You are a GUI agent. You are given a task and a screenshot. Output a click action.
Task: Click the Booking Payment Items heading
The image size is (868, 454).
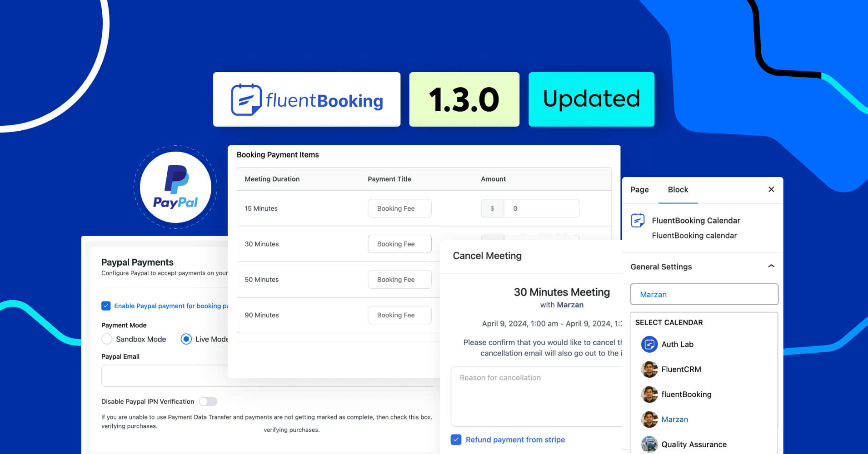pyautogui.click(x=278, y=155)
